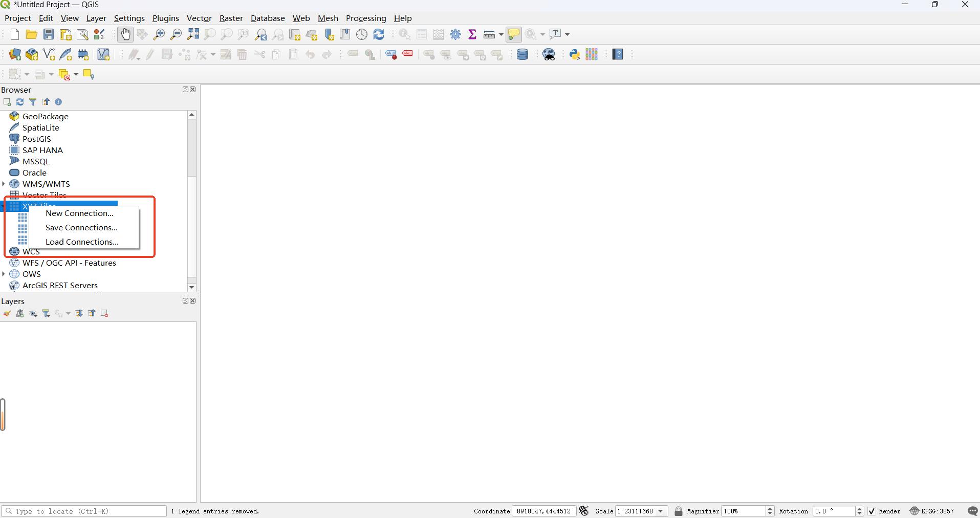Open the Vector menu

[199, 18]
